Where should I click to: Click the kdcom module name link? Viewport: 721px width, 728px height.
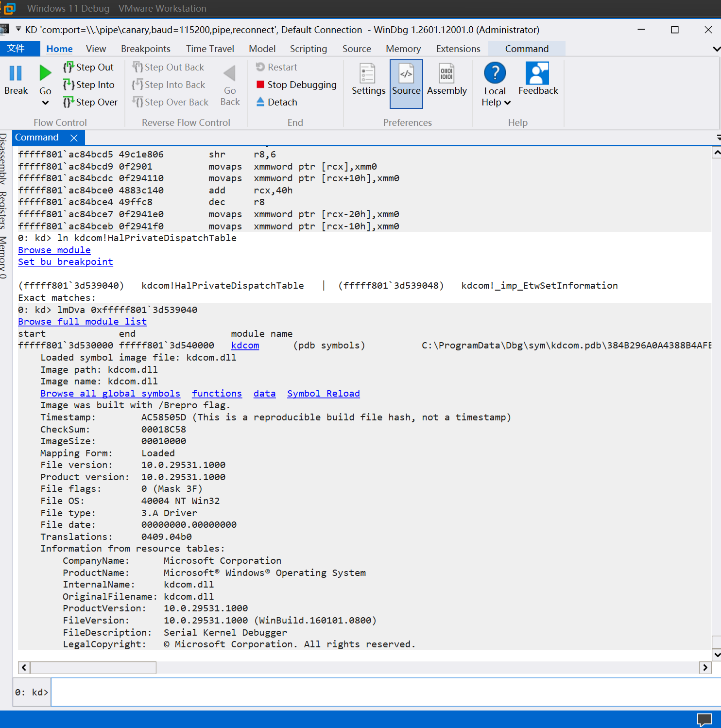[x=245, y=345]
